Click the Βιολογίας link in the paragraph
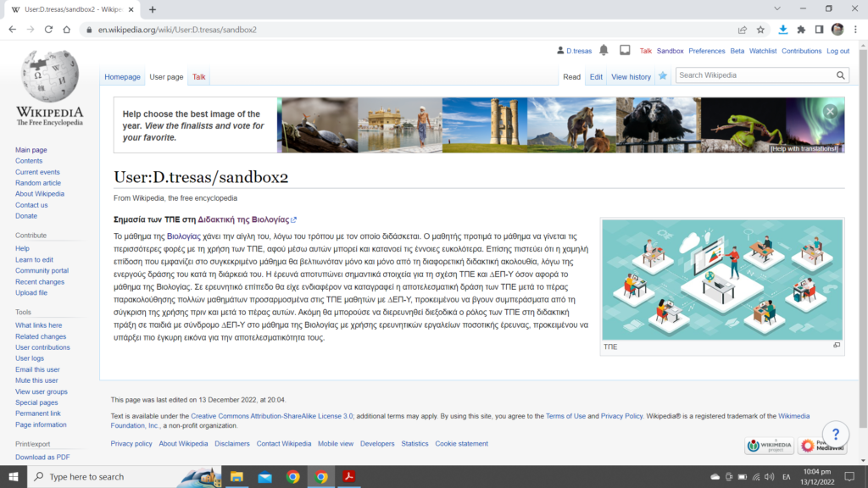The height and width of the screenshot is (488, 868). [183, 236]
